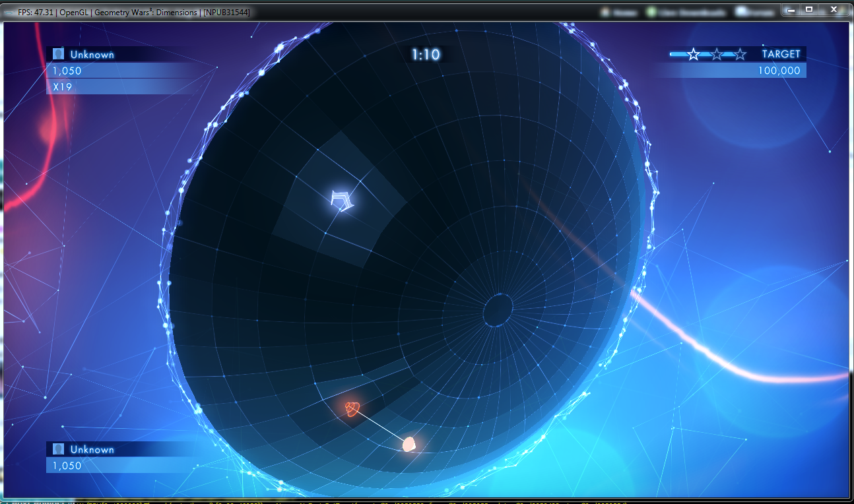The width and height of the screenshot is (854, 504).
Task: Click the second star in target bar
Action: click(x=717, y=54)
